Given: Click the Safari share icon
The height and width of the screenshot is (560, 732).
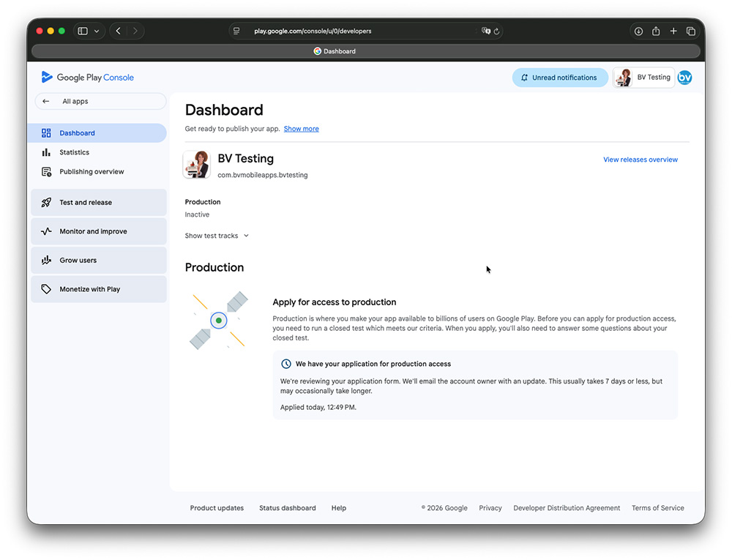Looking at the screenshot, I should pos(656,31).
